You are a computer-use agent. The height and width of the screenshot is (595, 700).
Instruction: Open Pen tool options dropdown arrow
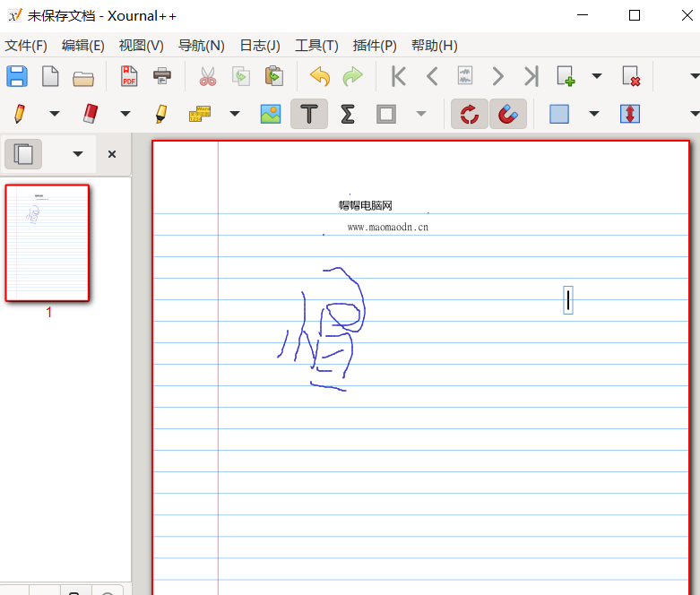pyautogui.click(x=54, y=115)
